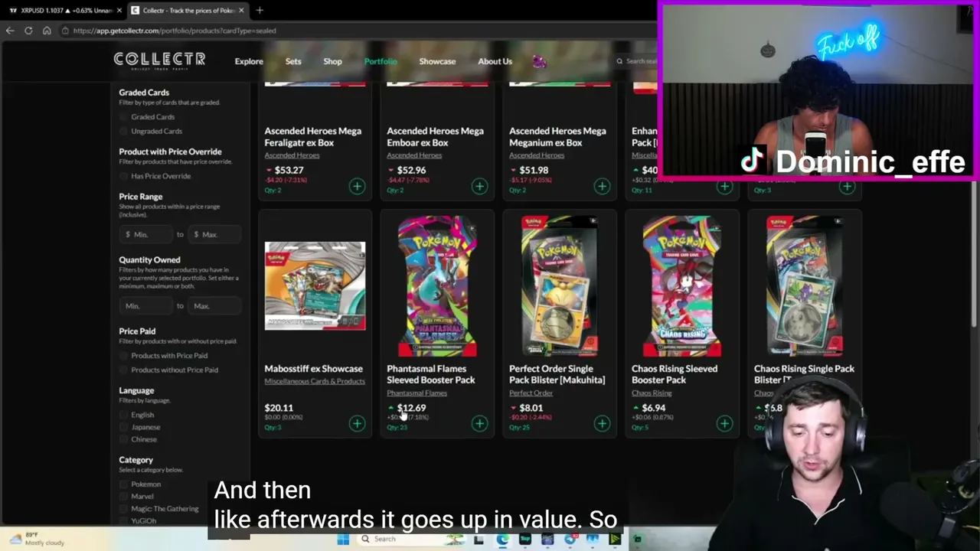Open the Mabosstiff ex Showcase product image
This screenshot has height=551, width=980.
click(315, 285)
